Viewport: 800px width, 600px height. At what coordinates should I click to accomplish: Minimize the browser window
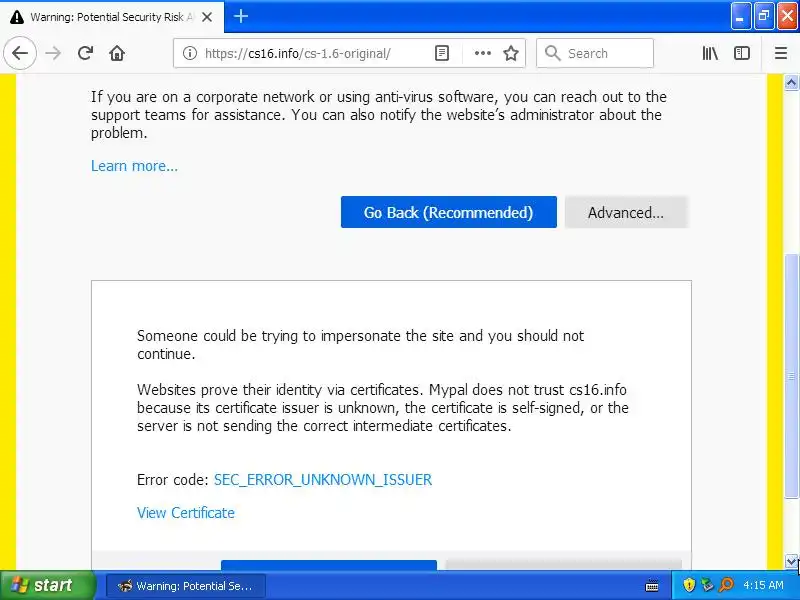740,16
